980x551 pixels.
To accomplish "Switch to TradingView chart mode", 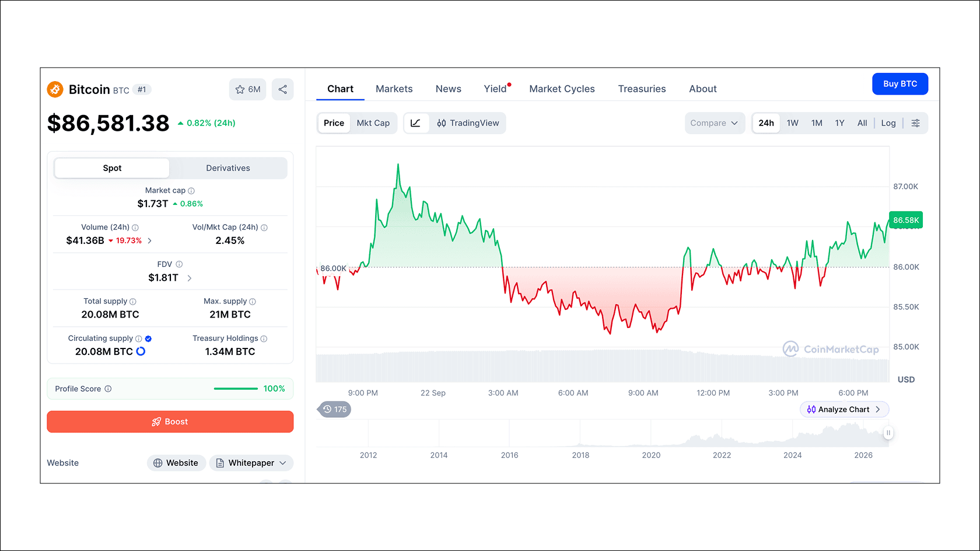I will pyautogui.click(x=468, y=123).
